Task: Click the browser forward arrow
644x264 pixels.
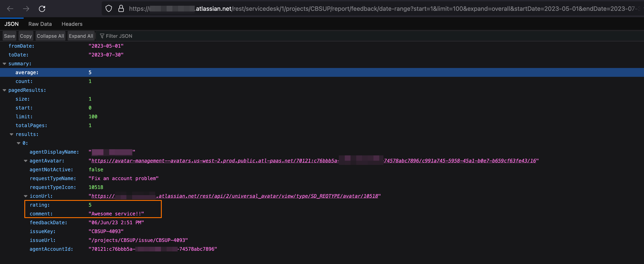Action: pos(26,9)
